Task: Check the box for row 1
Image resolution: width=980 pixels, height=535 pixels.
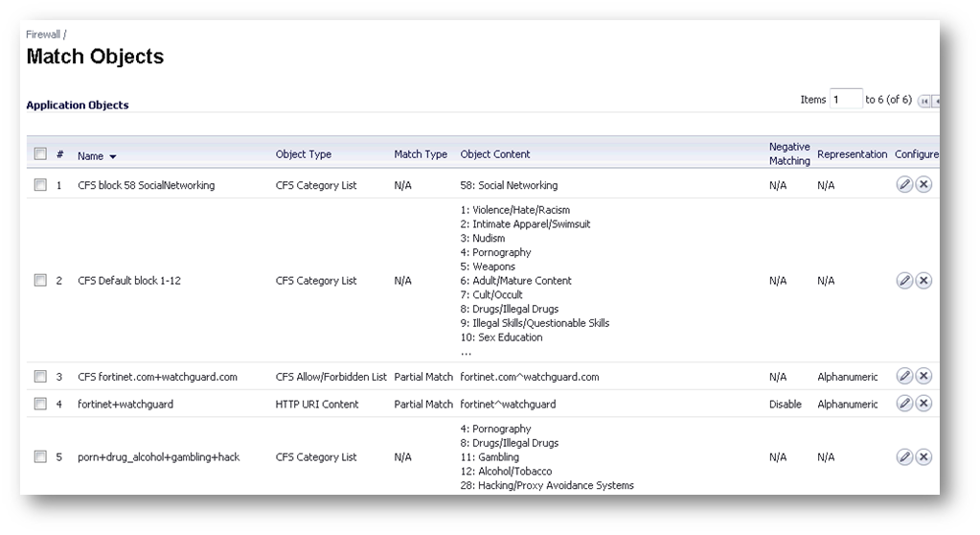Action: pyautogui.click(x=40, y=185)
